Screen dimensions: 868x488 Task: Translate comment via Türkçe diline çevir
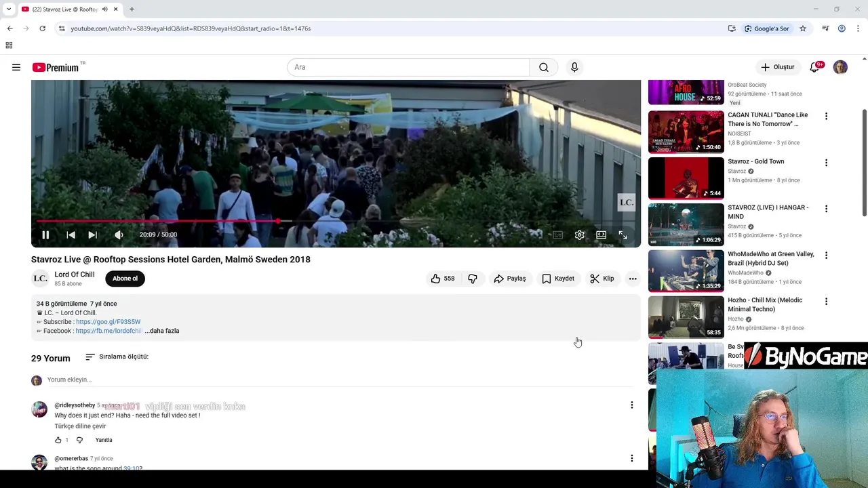(80, 426)
